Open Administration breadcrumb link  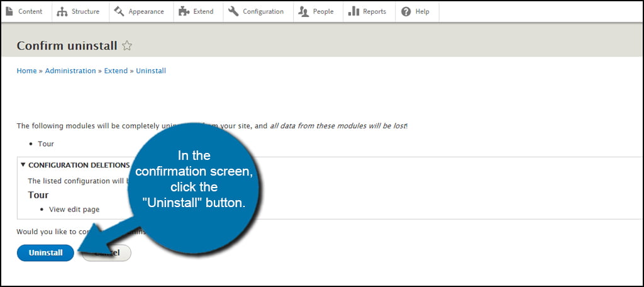pyautogui.click(x=70, y=71)
